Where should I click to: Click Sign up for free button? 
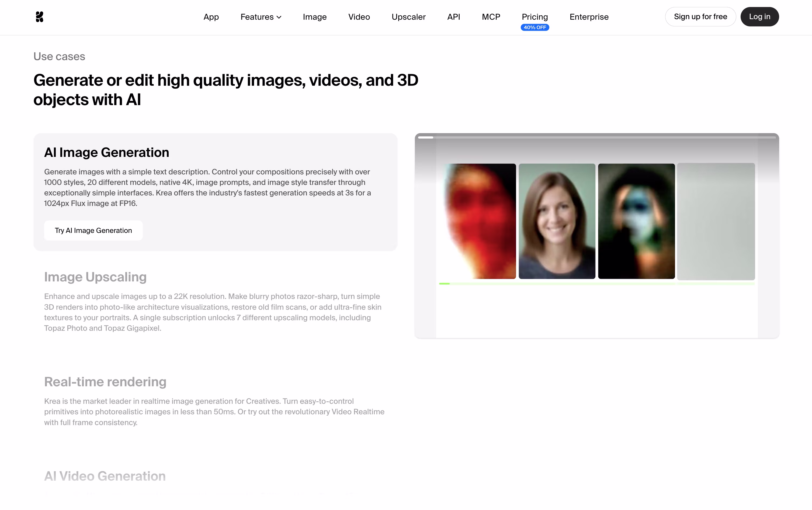(x=700, y=16)
